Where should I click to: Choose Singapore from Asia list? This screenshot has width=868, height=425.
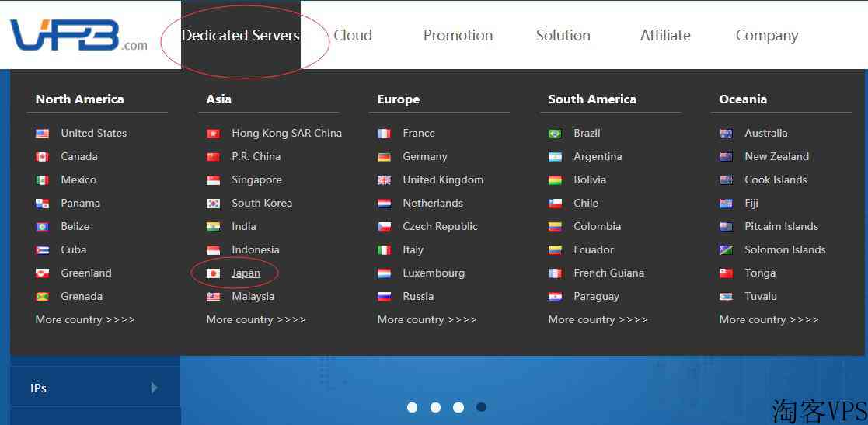coord(256,179)
